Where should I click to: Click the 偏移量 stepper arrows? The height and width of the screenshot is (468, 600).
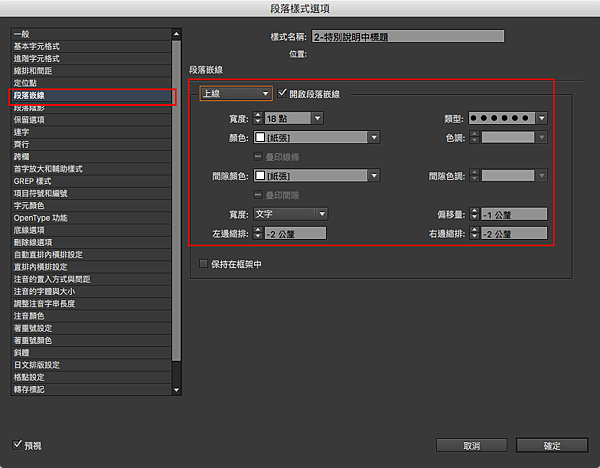[474, 214]
